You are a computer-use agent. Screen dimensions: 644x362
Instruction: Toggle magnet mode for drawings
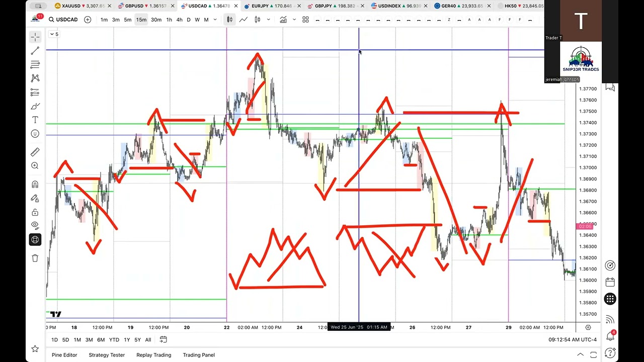click(x=35, y=185)
